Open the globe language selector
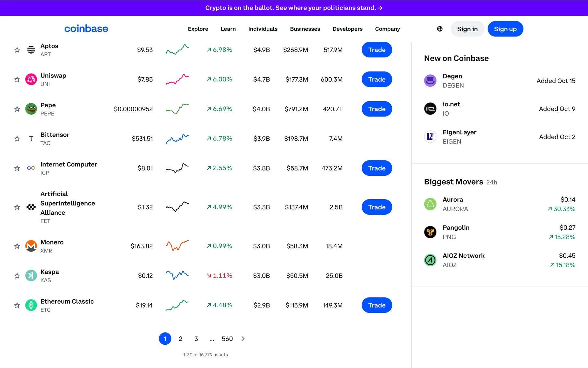The height and width of the screenshot is (368, 588). pos(440,29)
